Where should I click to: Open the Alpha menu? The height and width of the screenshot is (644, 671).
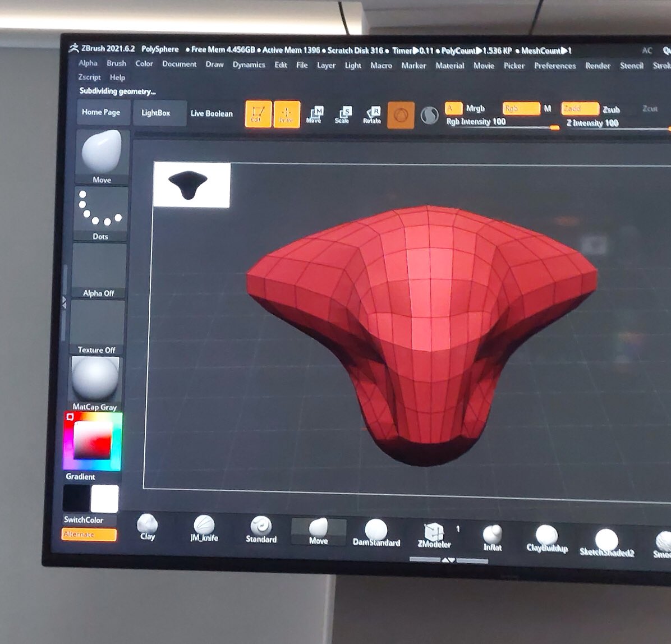(x=88, y=63)
